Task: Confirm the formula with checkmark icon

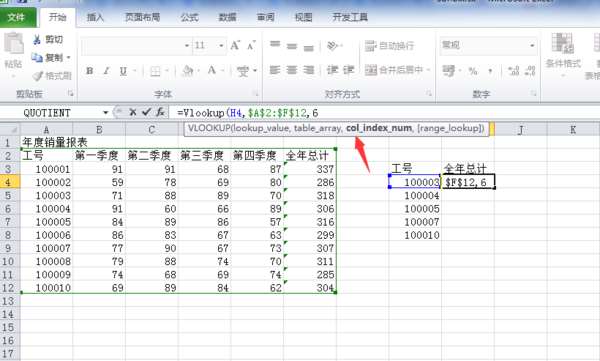Action: click(146, 112)
